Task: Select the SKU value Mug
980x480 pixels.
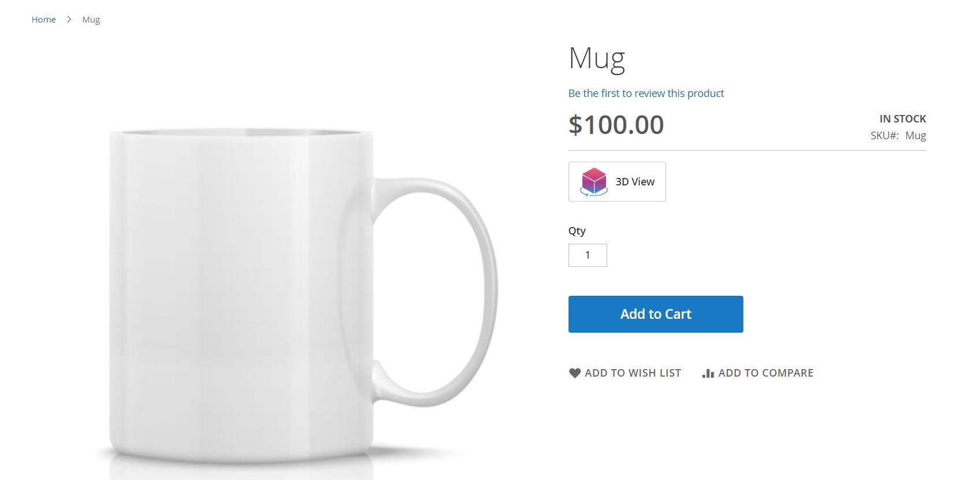Action: (x=915, y=136)
